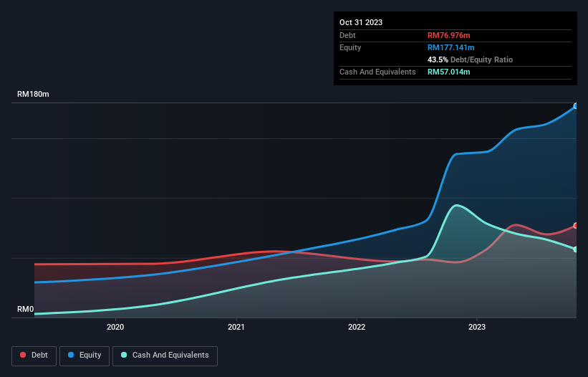
Task: Toggle the Equity legend button
Action: pos(85,355)
